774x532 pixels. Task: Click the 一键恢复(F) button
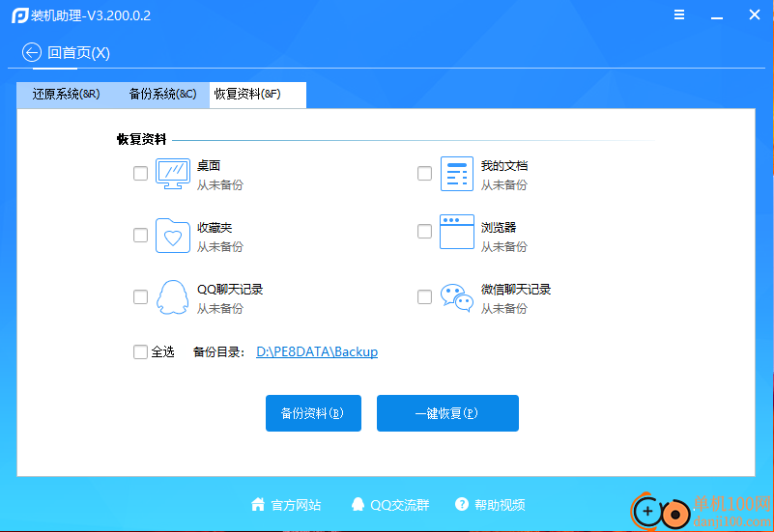tap(447, 413)
